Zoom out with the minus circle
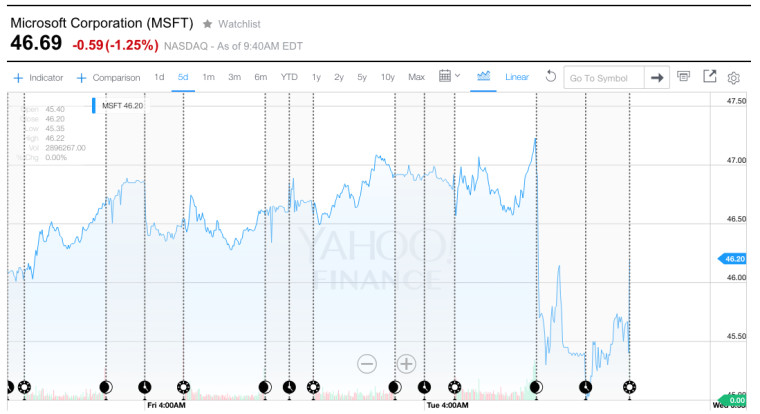The image size is (760, 414). (367, 363)
